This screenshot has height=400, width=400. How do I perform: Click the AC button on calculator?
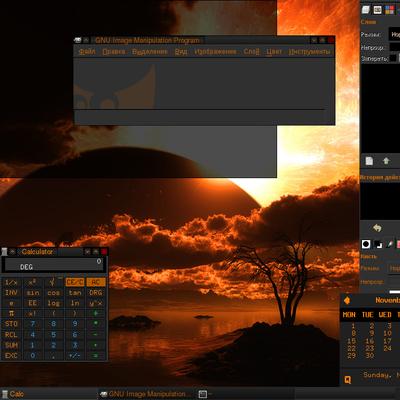tap(96, 282)
